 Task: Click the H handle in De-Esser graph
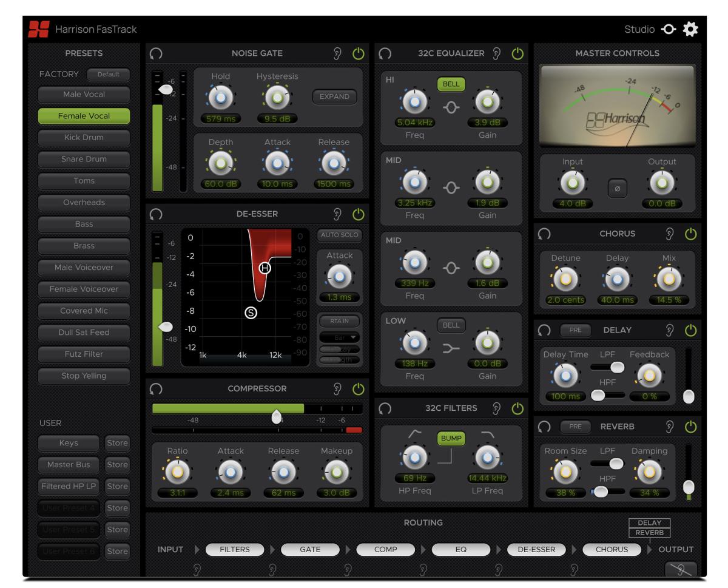[265, 268]
